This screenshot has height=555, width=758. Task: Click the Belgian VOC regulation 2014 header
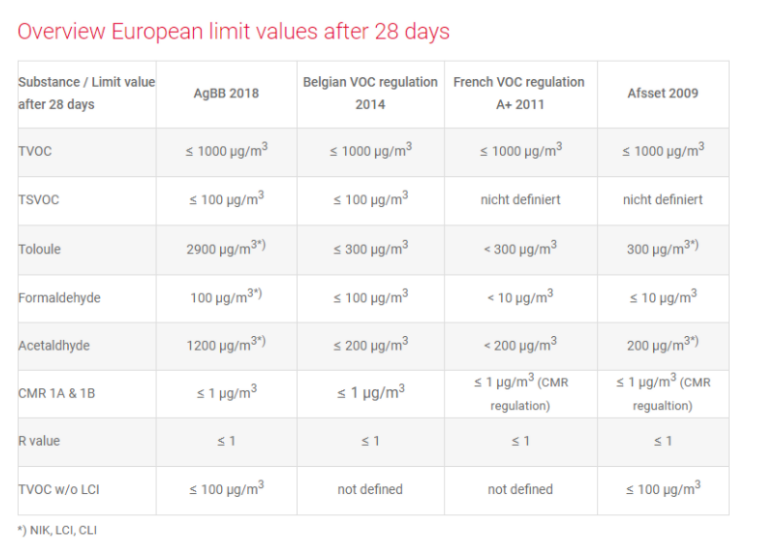(x=370, y=93)
